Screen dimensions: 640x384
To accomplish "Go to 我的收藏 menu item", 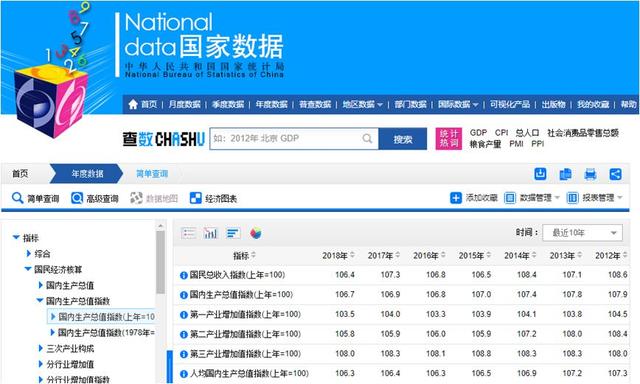I will (x=593, y=104).
